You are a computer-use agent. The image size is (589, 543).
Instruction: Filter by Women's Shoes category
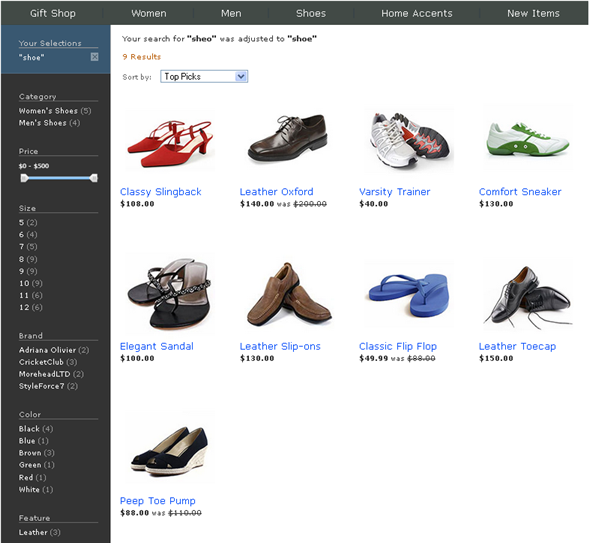(x=55, y=111)
